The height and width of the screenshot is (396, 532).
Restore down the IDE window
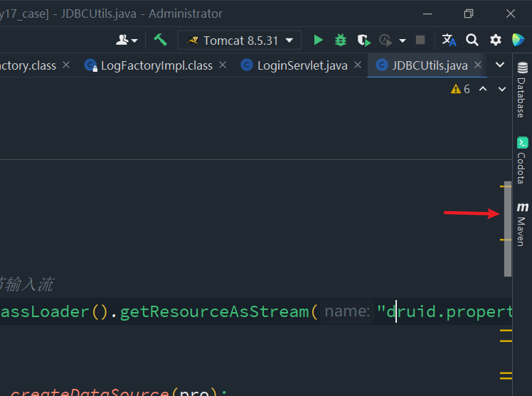pyautogui.click(x=469, y=14)
